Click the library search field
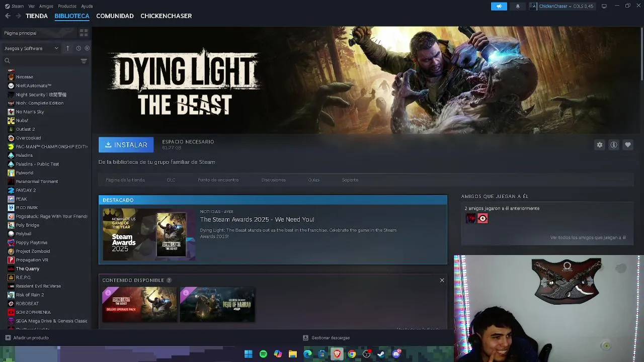644x362 pixels. point(43,61)
